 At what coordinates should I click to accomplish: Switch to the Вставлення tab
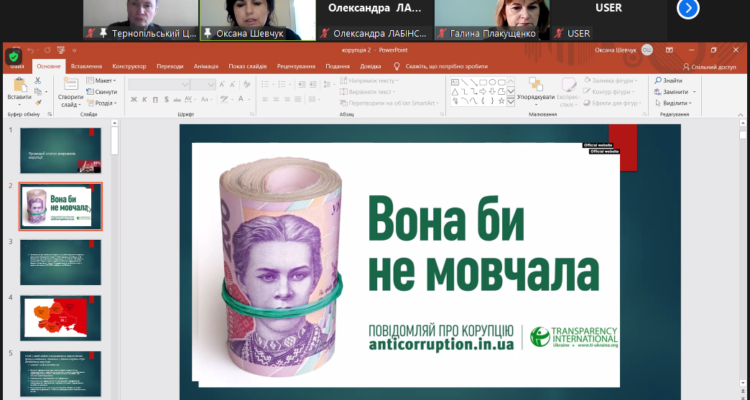tap(87, 67)
